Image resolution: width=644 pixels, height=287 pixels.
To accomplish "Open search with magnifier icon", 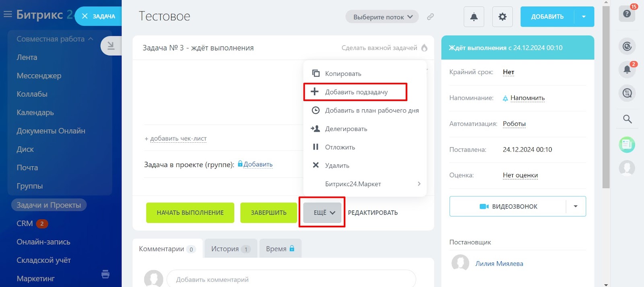I will [627, 119].
